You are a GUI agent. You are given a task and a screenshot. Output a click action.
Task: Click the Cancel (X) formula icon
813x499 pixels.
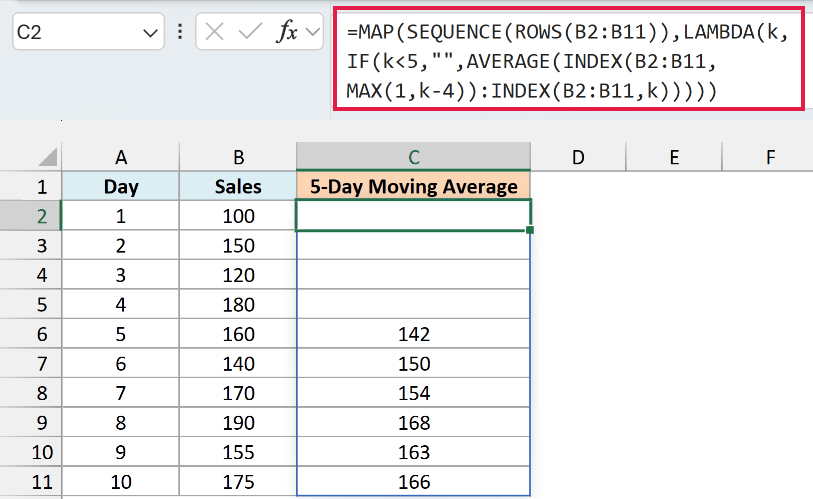214,32
